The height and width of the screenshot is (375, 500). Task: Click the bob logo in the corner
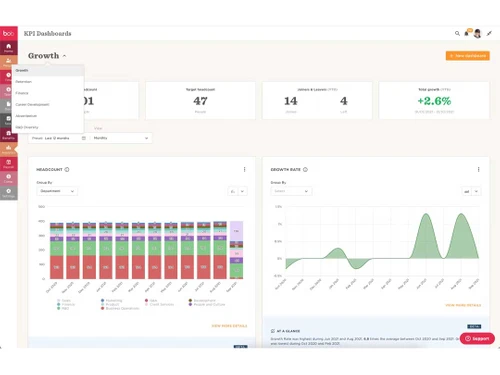coord(9,33)
